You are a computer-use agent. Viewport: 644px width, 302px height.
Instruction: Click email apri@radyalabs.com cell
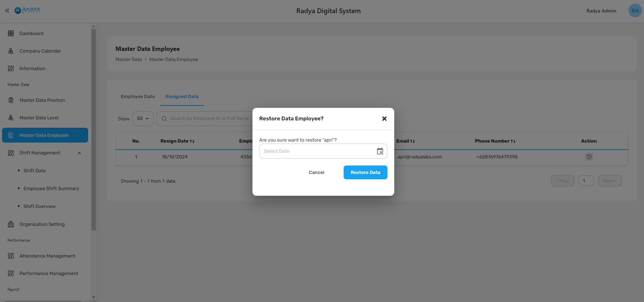[x=420, y=157]
